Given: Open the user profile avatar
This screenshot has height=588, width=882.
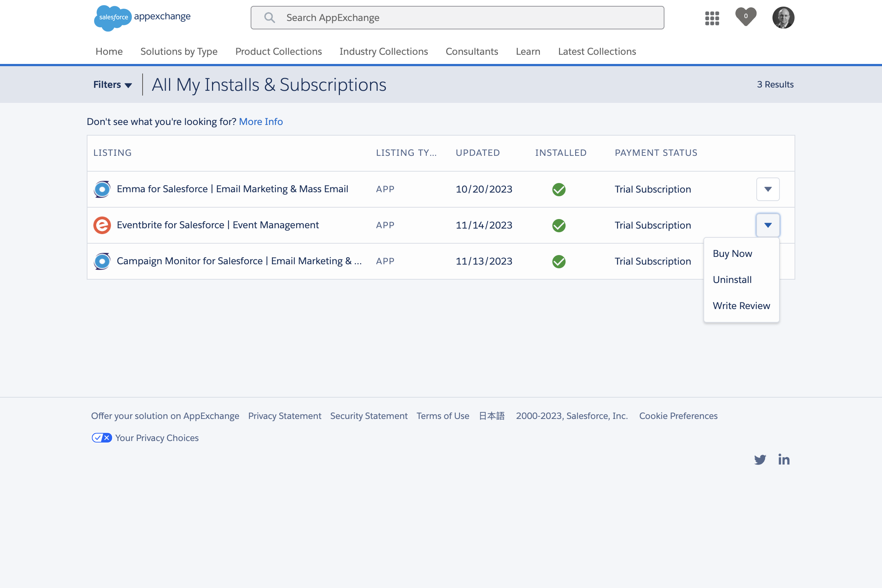Looking at the screenshot, I should click(783, 18).
